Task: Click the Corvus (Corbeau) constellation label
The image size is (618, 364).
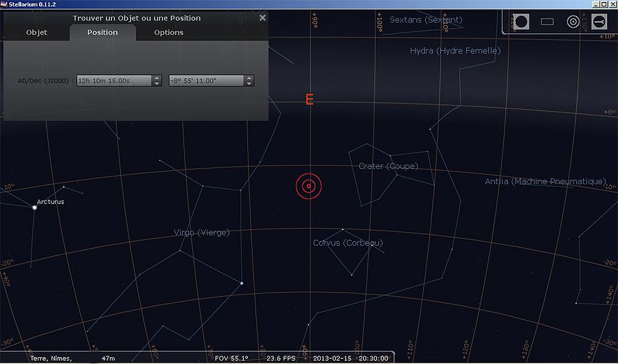Action: tap(347, 243)
